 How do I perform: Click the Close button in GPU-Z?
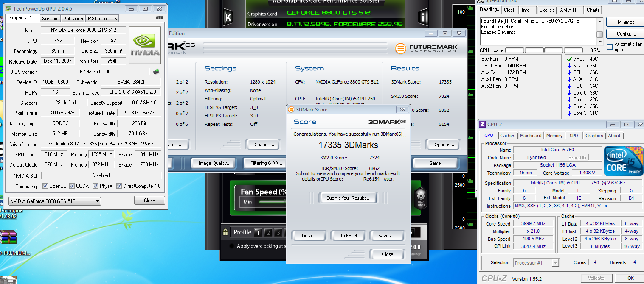149,200
